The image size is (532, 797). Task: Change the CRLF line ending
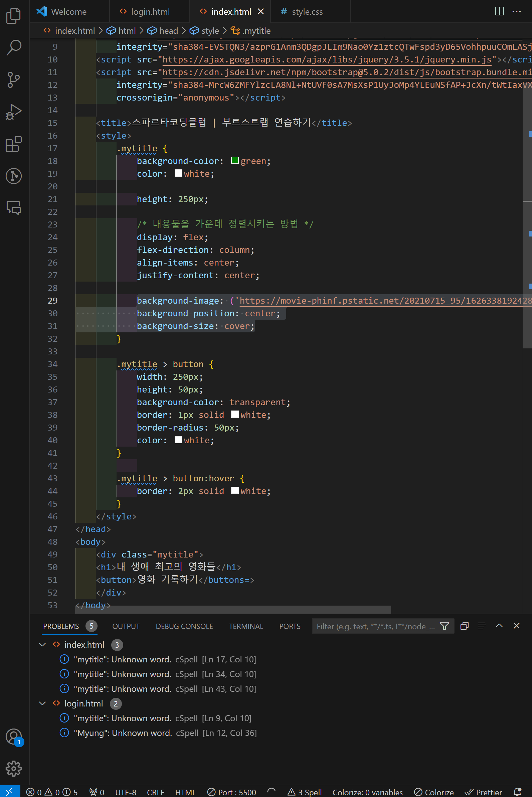click(x=155, y=792)
